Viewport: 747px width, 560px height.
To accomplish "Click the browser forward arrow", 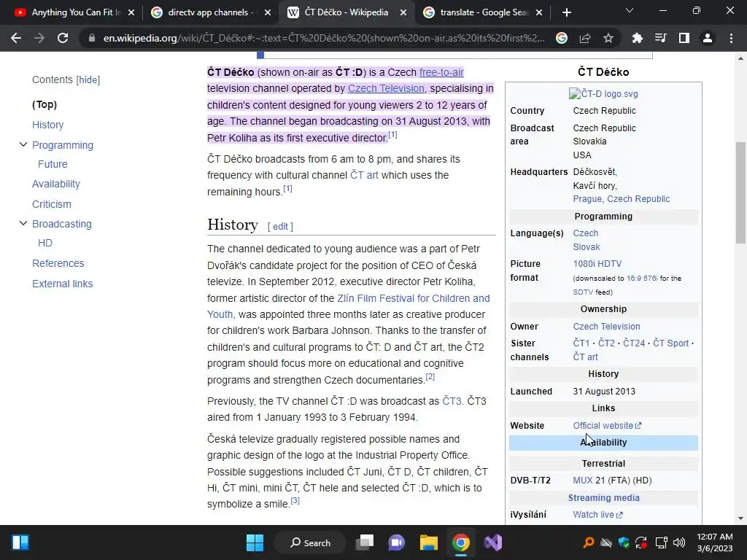I will click(39, 38).
